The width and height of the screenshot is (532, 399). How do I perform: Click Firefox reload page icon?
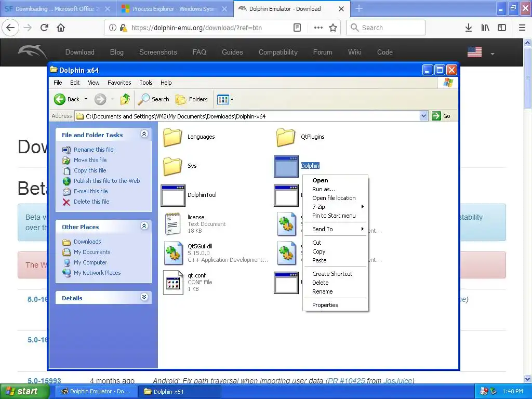click(45, 28)
